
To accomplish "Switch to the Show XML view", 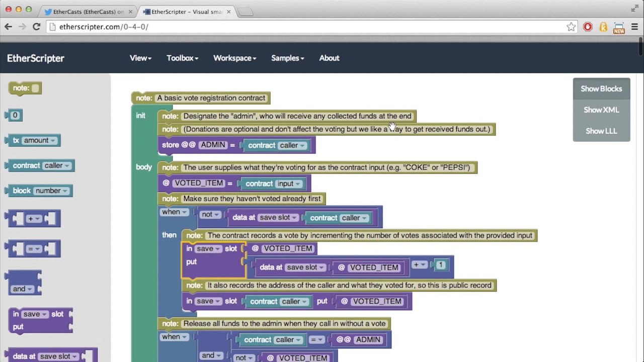I will [x=601, y=110].
